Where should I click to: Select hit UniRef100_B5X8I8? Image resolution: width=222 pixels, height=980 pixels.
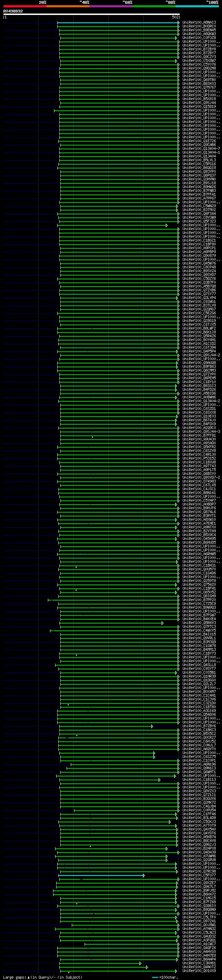click(199, 99)
